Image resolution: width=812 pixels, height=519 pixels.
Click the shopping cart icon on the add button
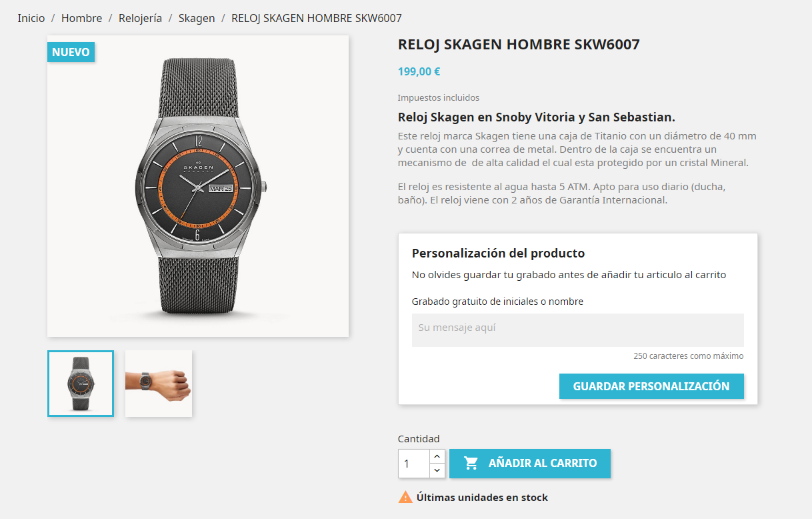471,463
